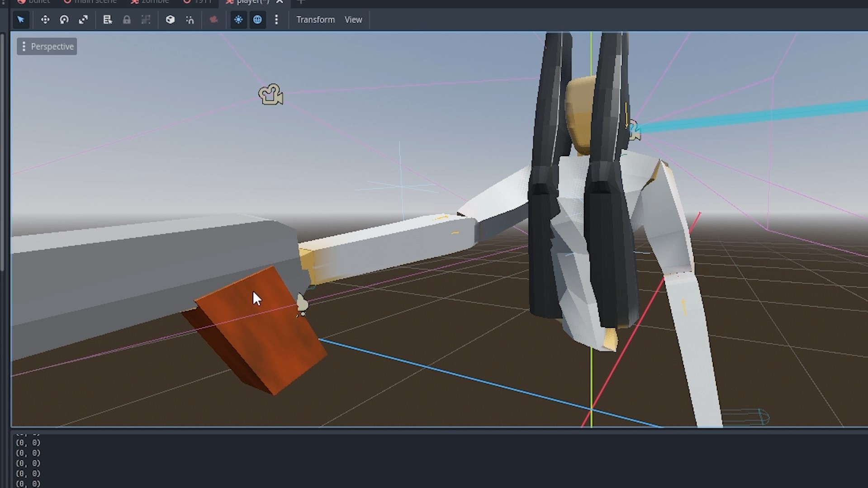
Task: Activate the Select Mode arrow tool
Action: click(21, 19)
